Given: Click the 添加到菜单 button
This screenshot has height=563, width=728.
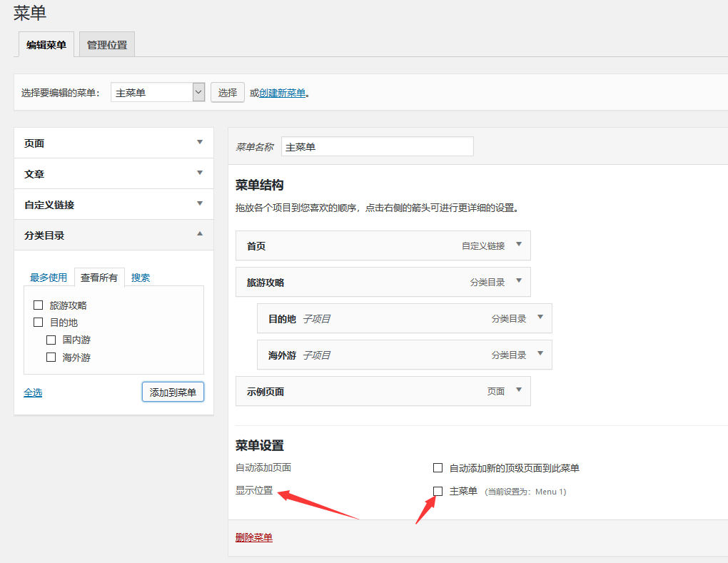Looking at the screenshot, I should 173,392.
